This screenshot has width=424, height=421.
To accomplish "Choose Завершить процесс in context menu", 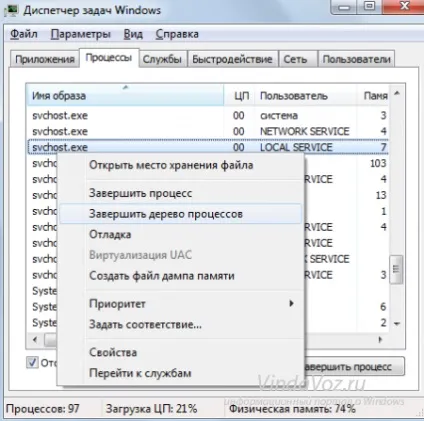I will [x=180, y=193].
